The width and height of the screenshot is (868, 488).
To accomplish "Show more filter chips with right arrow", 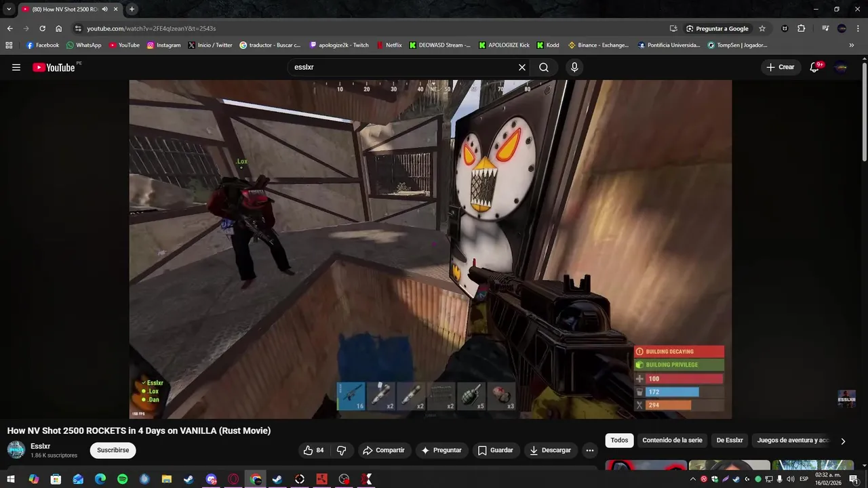I will tap(843, 441).
